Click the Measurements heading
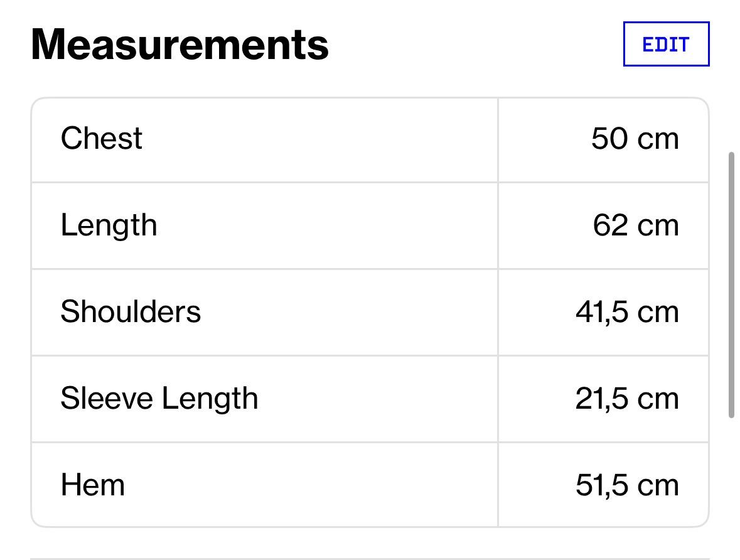This screenshot has height=560, width=740. [180, 45]
